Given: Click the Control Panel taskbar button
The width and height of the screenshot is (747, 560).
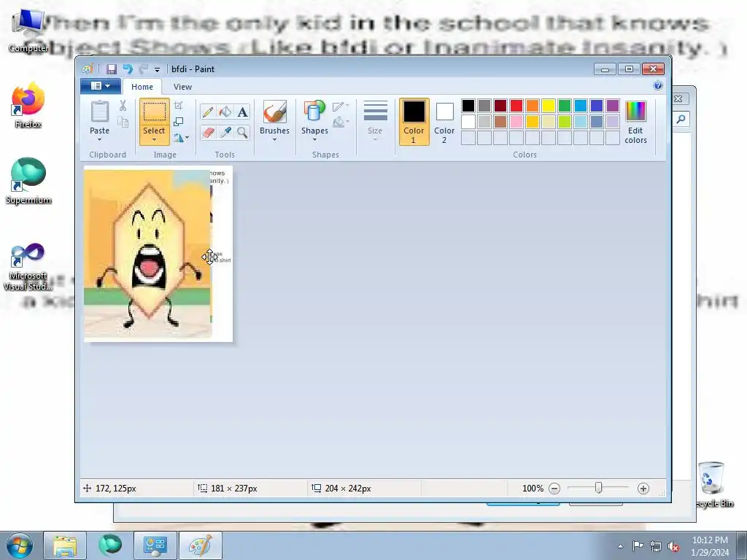Looking at the screenshot, I should click(x=155, y=545).
